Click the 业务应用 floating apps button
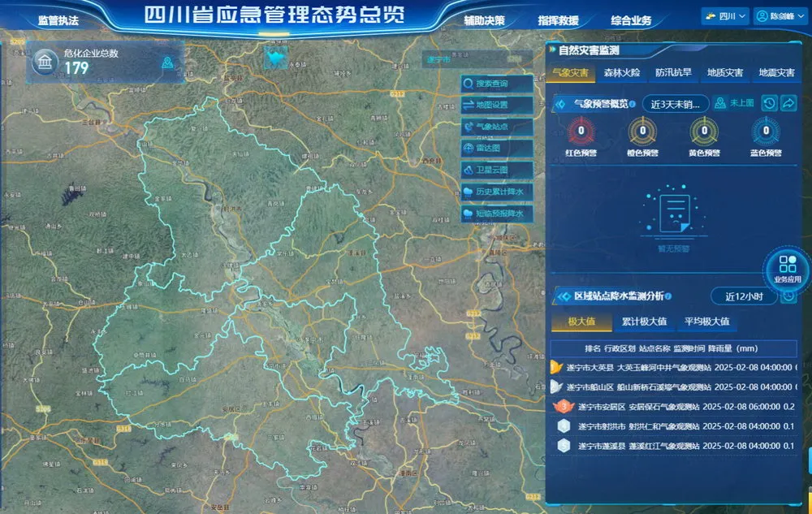Image resolution: width=812 pixels, height=514 pixels. 787,269
